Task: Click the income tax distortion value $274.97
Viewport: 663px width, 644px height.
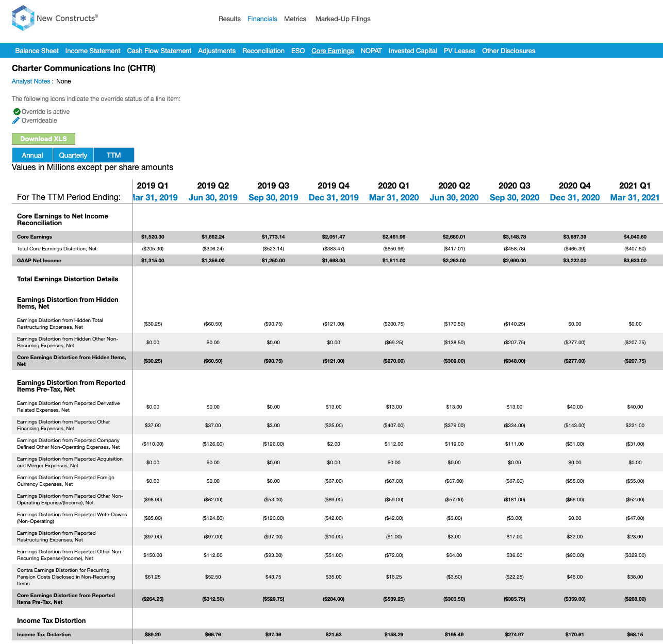Action: [515, 635]
